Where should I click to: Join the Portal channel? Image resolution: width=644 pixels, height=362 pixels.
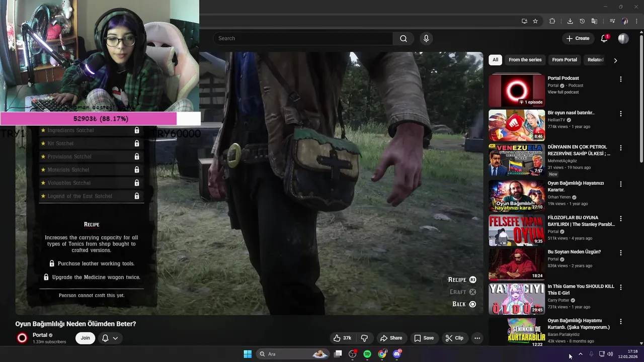pos(85,338)
